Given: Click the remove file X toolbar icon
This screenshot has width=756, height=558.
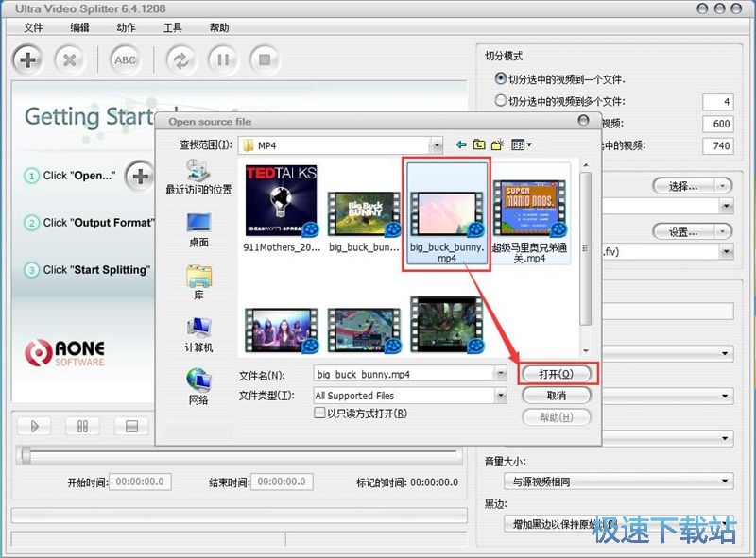Looking at the screenshot, I should click(x=69, y=59).
